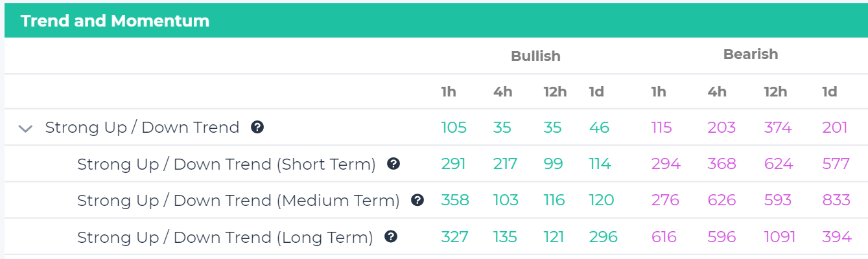The width and height of the screenshot is (868, 259).
Task: Select bullish 1d count 296 in Long Term
Action: coord(604,237)
